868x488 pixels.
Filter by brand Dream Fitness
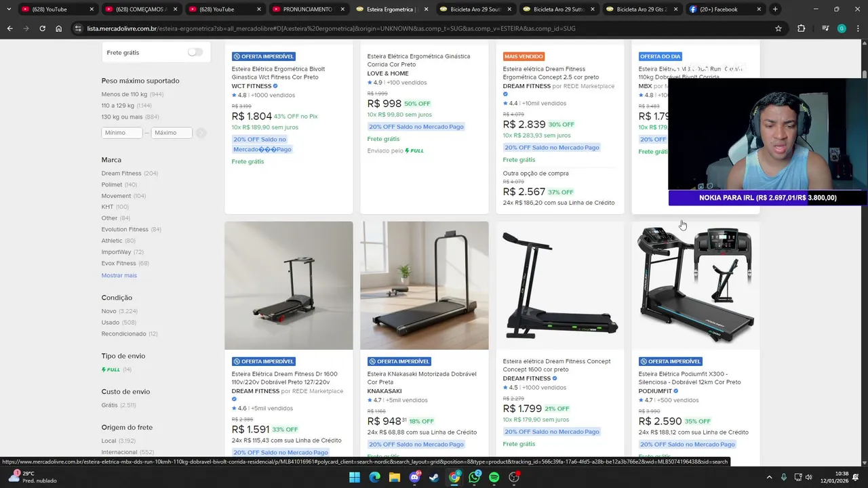[x=121, y=174]
